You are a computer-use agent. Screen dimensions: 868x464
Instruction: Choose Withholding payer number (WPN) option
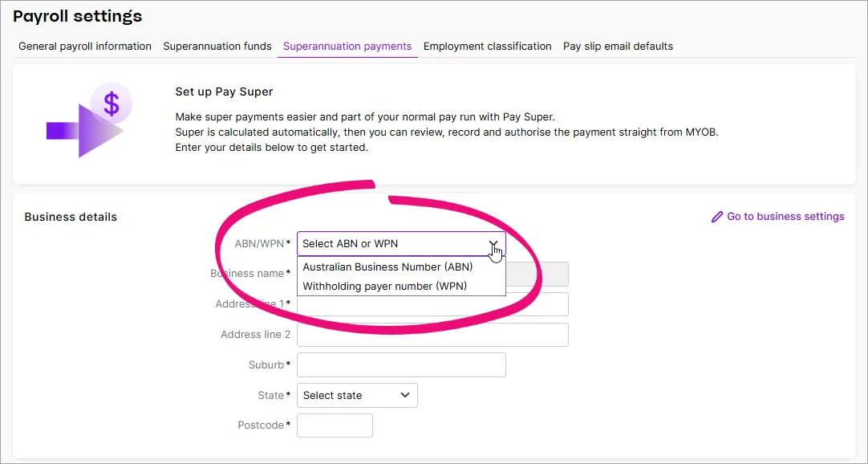tap(401, 287)
